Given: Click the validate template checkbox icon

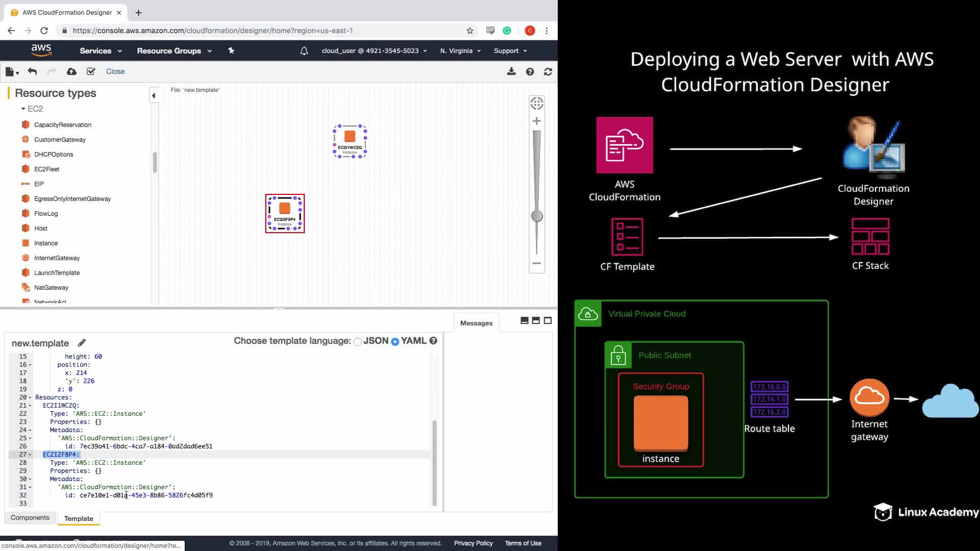Looking at the screenshot, I should 91,71.
